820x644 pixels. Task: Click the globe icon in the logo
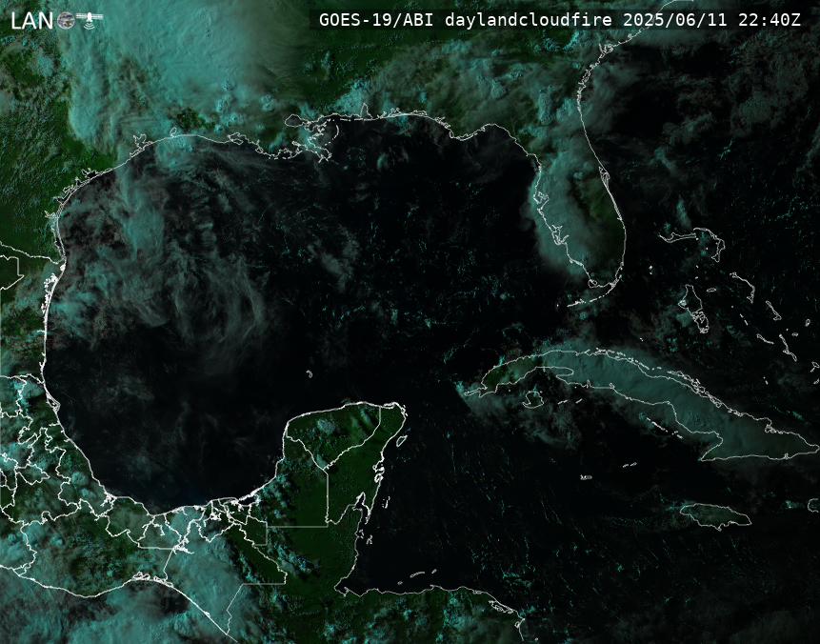66,20
